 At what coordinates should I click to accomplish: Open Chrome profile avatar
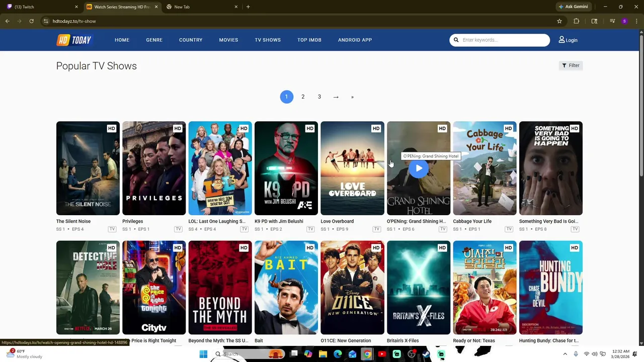pyautogui.click(x=624, y=21)
